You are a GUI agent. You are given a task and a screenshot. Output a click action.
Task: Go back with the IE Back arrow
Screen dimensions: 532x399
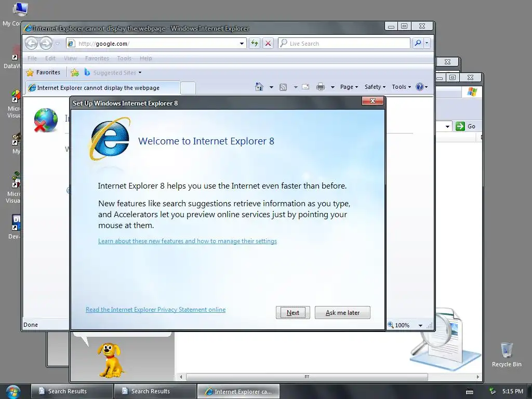(31, 44)
